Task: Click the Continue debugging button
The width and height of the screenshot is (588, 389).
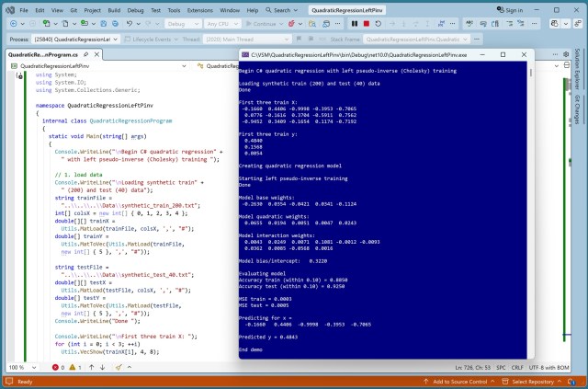Action: (x=261, y=24)
